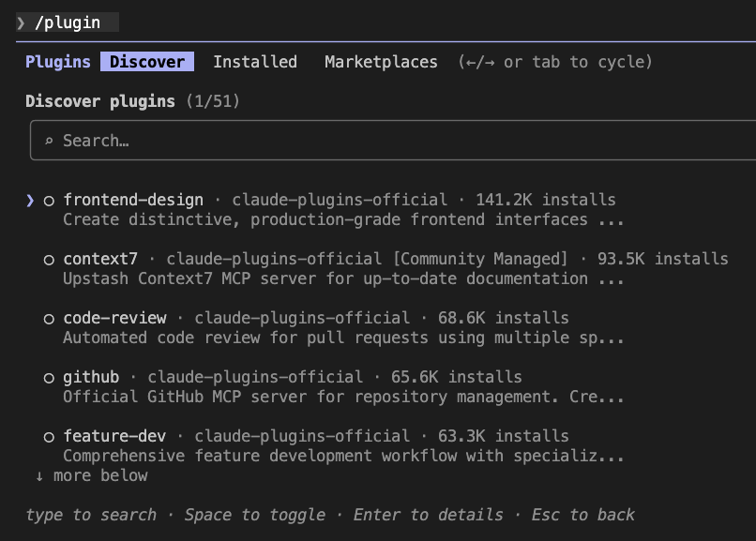756x541 pixels.
Task: Click the 'Esc to back' hint
Action: tap(582, 515)
